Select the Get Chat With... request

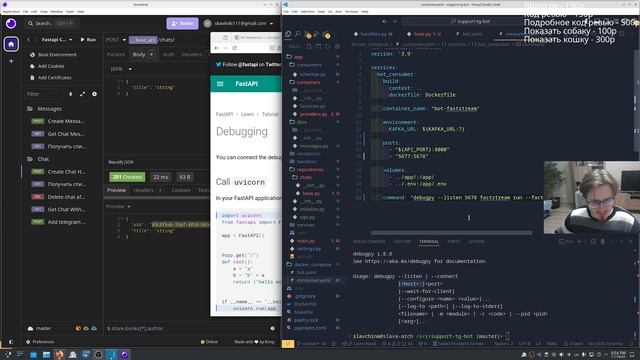[59, 209]
